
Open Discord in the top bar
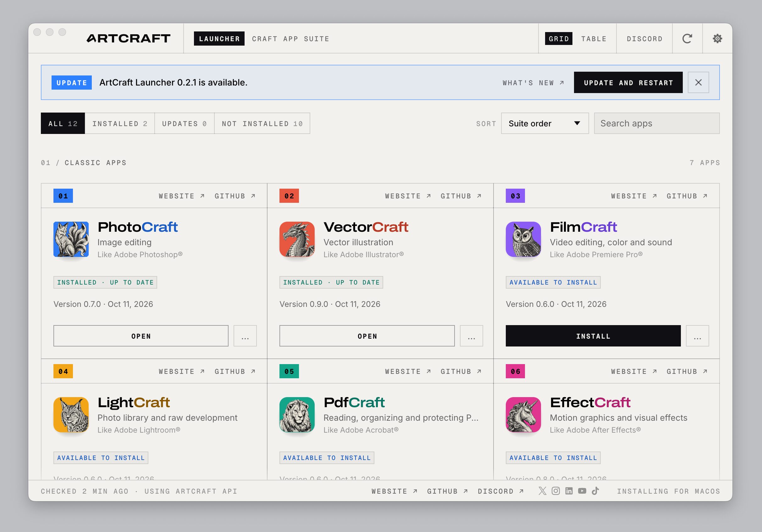pyautogui.click(x=644, y=39)
